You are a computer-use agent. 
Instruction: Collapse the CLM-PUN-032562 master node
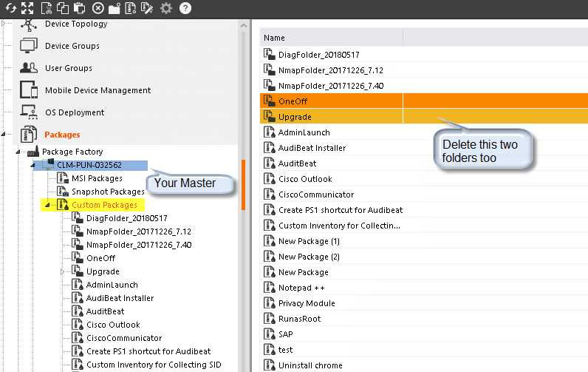click(33, 165)
